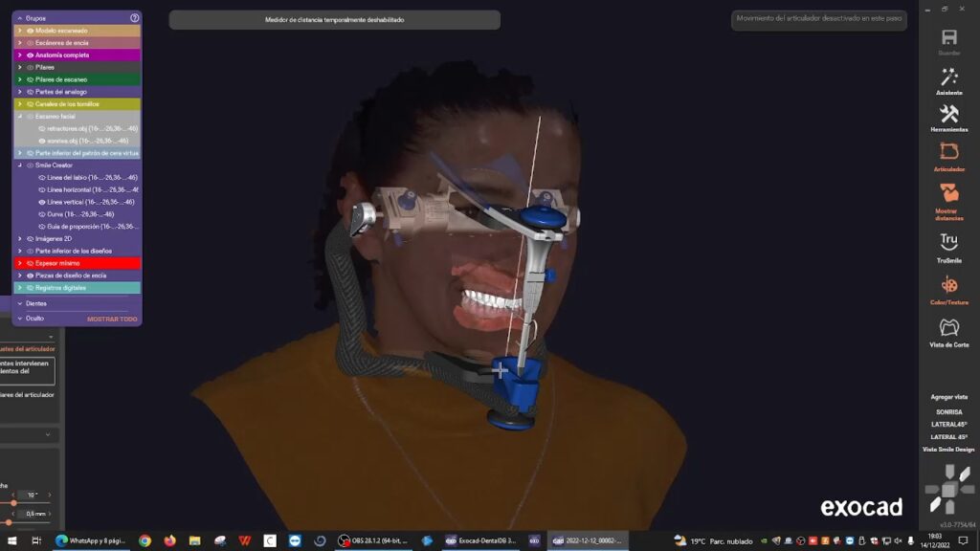Select the SONRISA saved view
980x551 pixels.
pos(948,412)
